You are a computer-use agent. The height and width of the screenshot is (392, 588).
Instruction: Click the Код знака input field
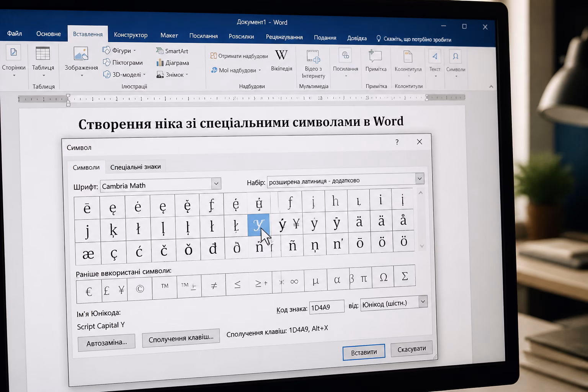tap(327, 307)
